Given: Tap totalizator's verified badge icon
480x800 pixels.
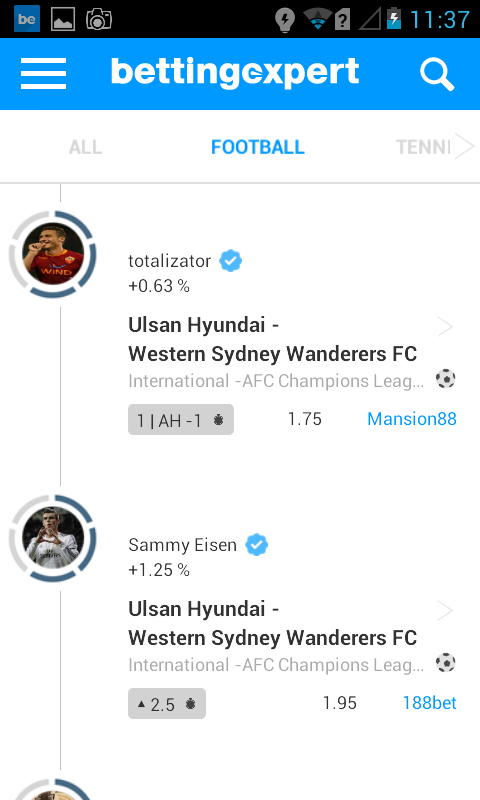Looking at the screenshot, I should (x=231, y=261).
